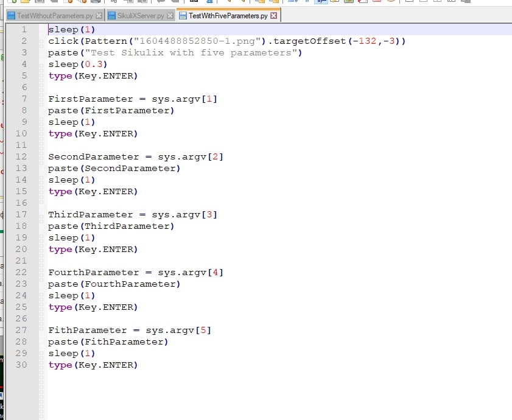The image size is (512, 420).
Task: Place cursor in the click(Pattern(...)) line
Action: tap(227, 41)
